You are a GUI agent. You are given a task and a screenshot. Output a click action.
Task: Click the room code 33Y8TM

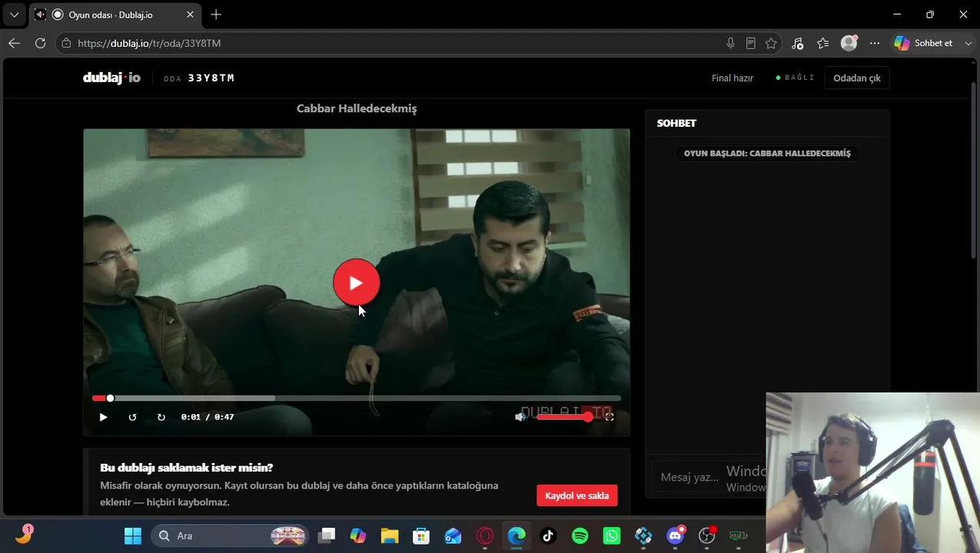[211, 78]
